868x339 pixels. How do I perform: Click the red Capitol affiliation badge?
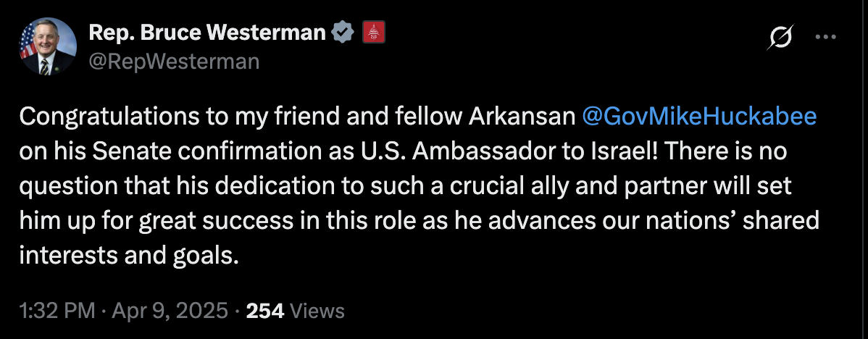click(372, 33)
